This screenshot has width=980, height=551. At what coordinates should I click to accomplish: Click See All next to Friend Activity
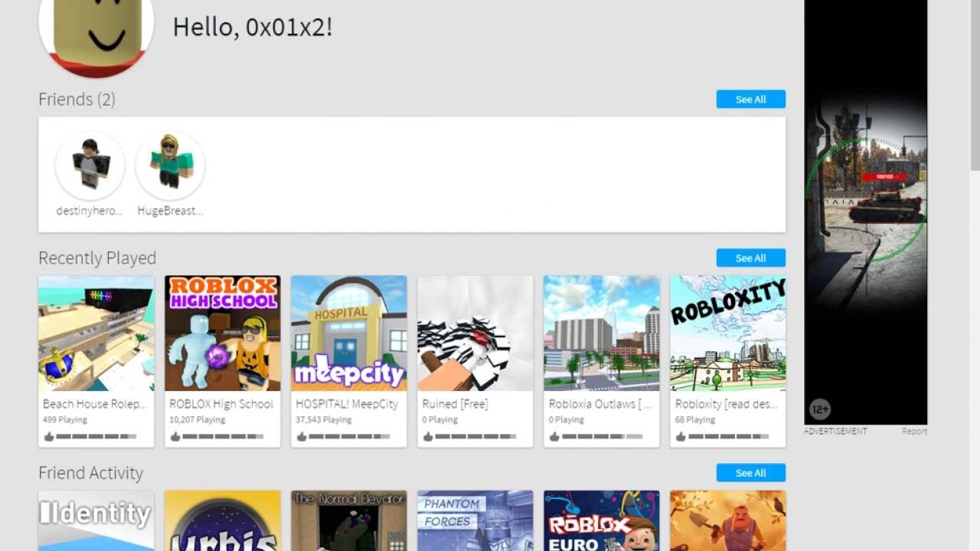(750, 473)
